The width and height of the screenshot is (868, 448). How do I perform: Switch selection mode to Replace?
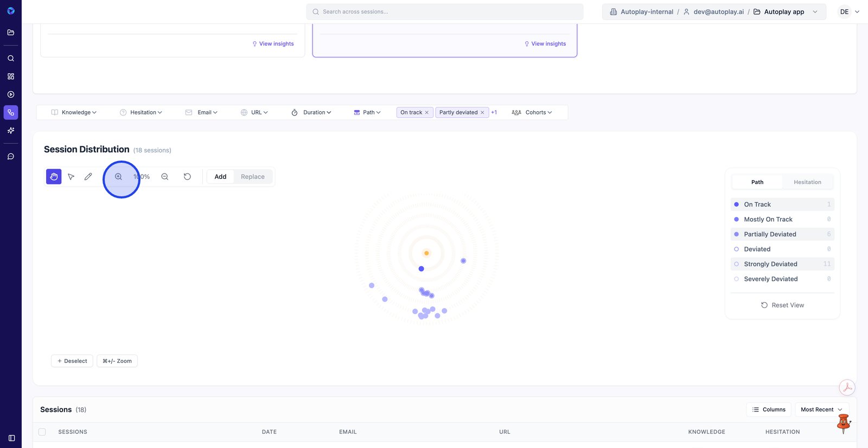(253, 177)
